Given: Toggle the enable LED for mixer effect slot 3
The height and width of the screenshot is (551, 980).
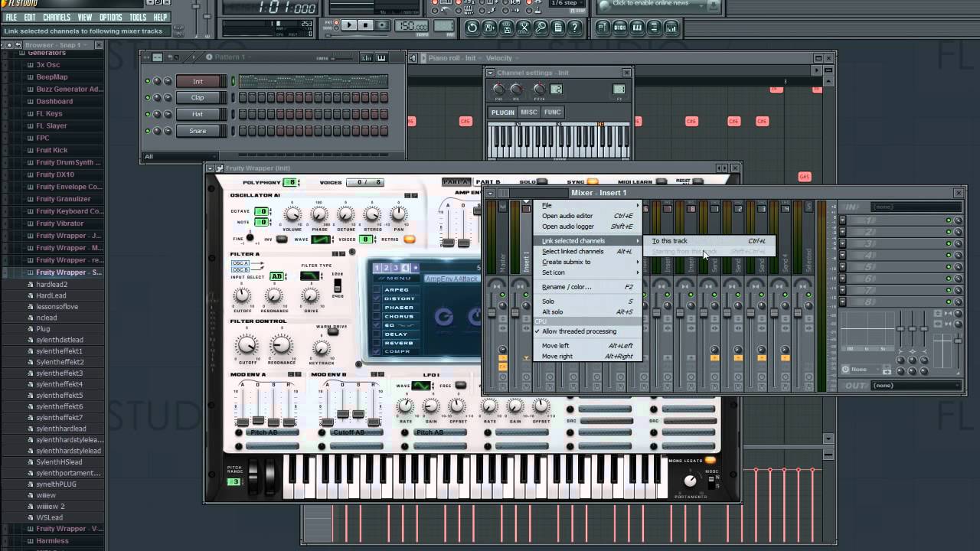Looking at the screenshot, I should click(x=949, y=244).
